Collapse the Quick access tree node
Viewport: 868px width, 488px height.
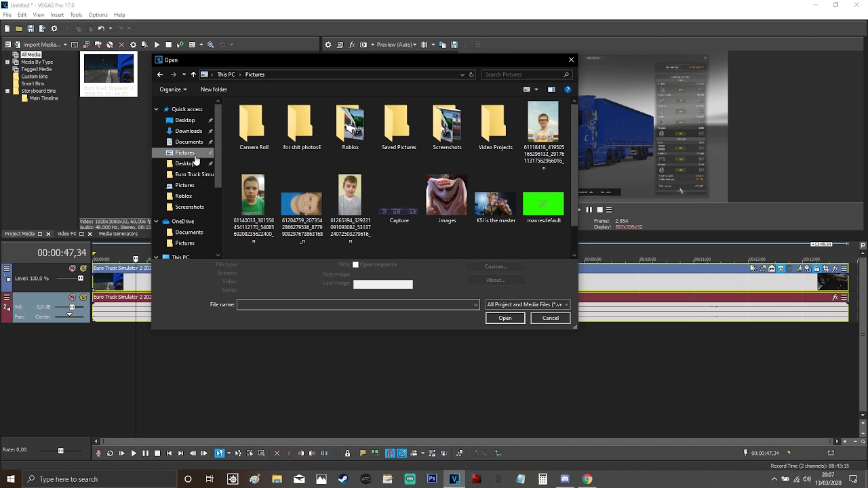click(157, 109)
